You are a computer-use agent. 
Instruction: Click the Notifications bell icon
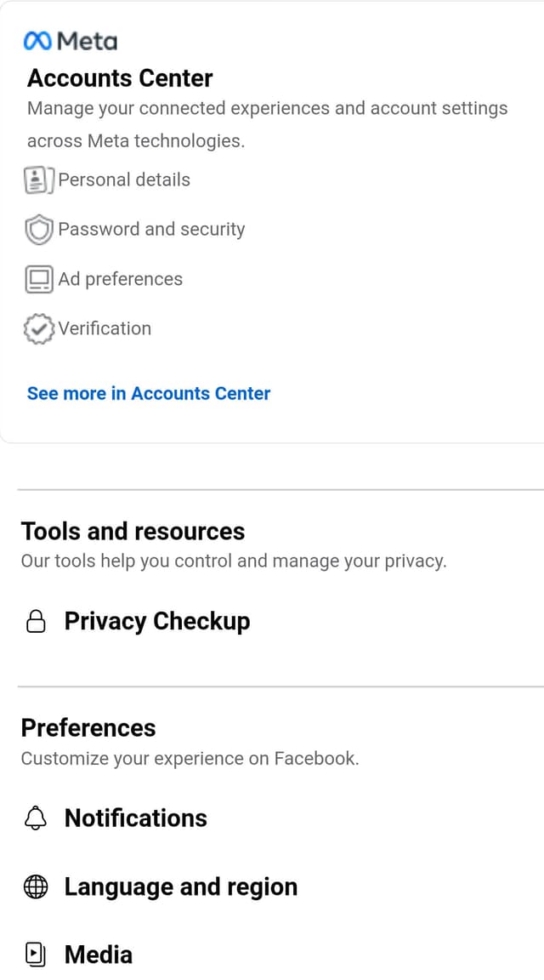(x=36, y=818)
